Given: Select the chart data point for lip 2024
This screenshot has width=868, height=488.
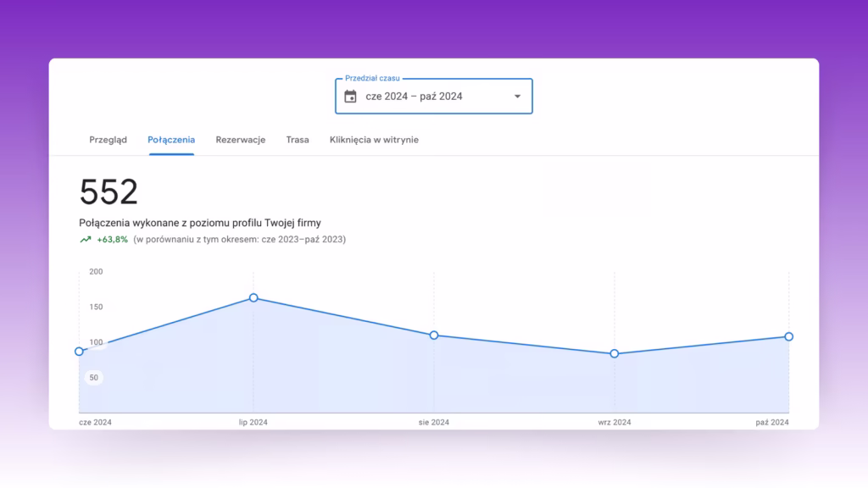Looking at the screenshot, I should [253, 297].
